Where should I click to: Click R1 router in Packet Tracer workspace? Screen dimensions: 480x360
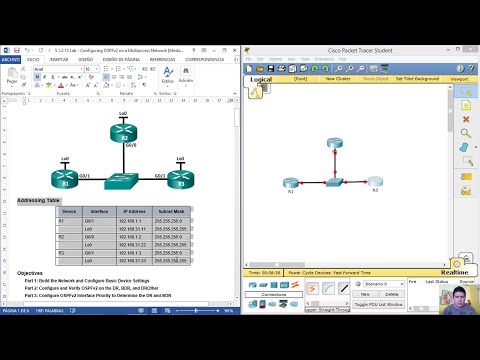pyautogui.click(x=290, y=183)
